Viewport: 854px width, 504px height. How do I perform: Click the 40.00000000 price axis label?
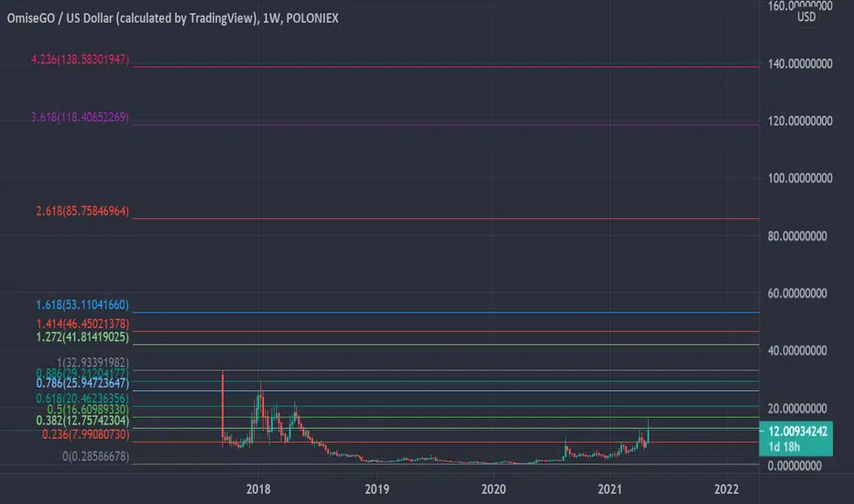(x=797, y=350)
